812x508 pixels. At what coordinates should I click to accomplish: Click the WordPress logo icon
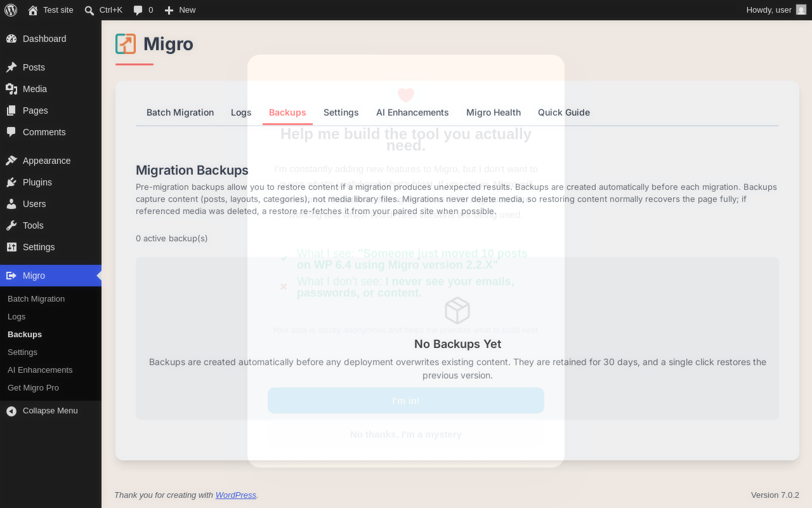coord(11,10)
